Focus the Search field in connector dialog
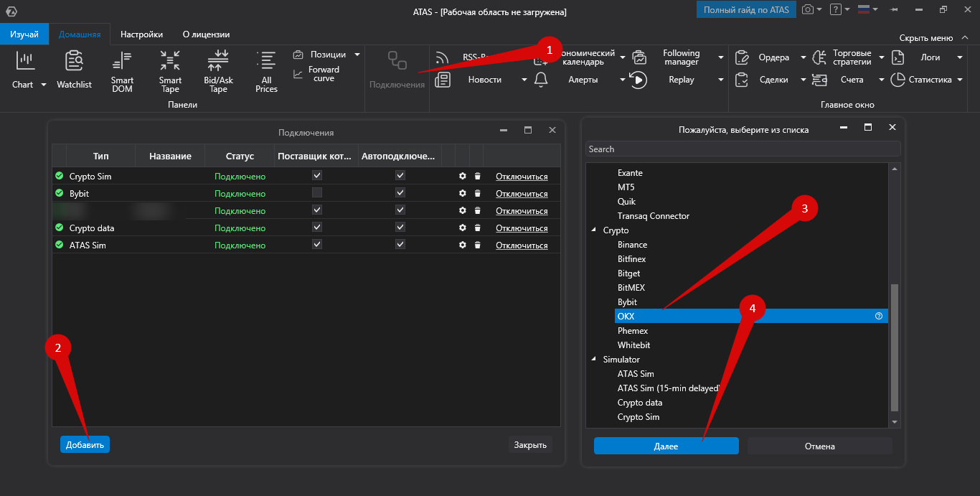This screenshot has width=980, height=496. click(x=743, y=149)
